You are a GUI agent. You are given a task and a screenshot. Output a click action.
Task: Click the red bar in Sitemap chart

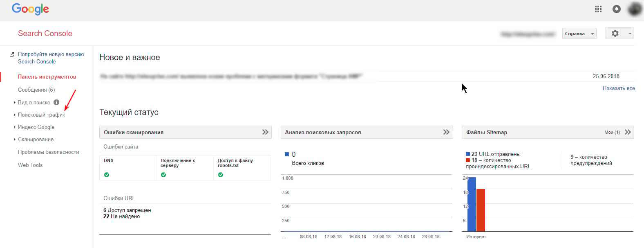[x=481, y=210]
